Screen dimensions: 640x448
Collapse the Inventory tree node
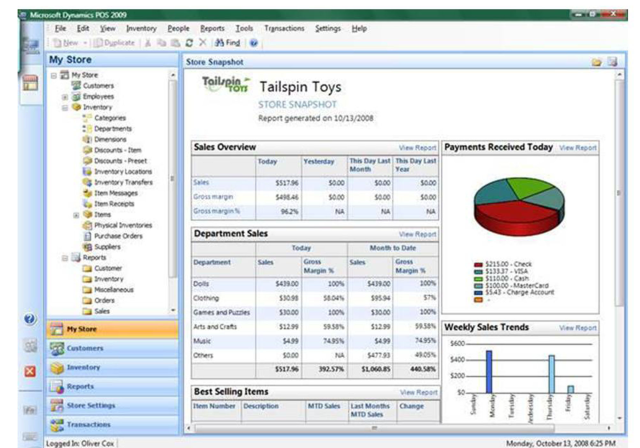coord(65,108)
